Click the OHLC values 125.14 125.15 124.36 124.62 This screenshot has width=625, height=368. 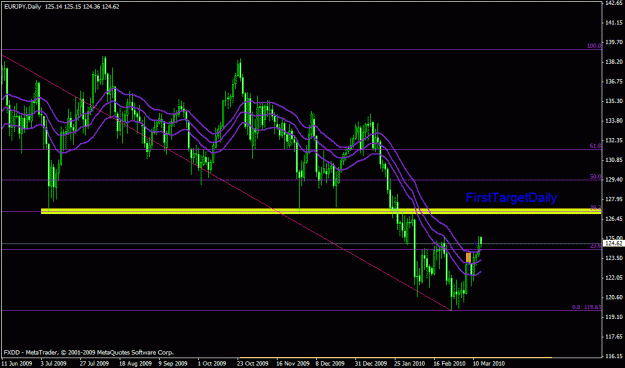[x=82, y=6]
